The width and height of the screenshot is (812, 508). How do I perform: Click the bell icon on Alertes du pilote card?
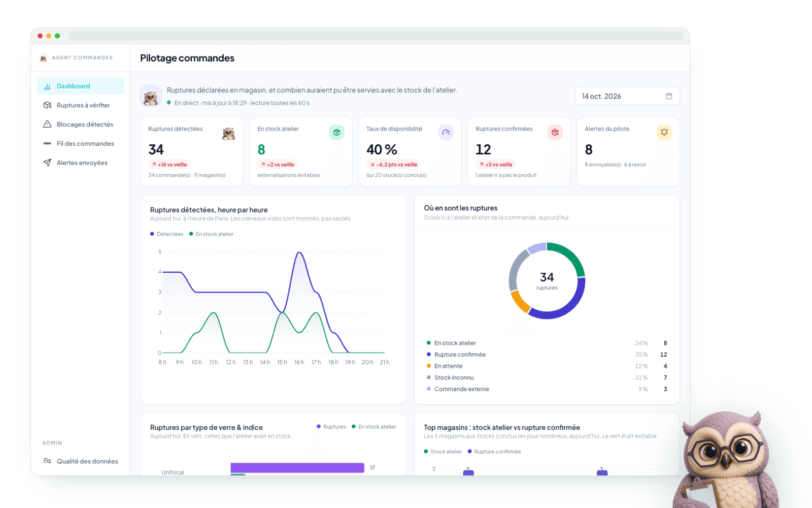(x=664, y=133)
